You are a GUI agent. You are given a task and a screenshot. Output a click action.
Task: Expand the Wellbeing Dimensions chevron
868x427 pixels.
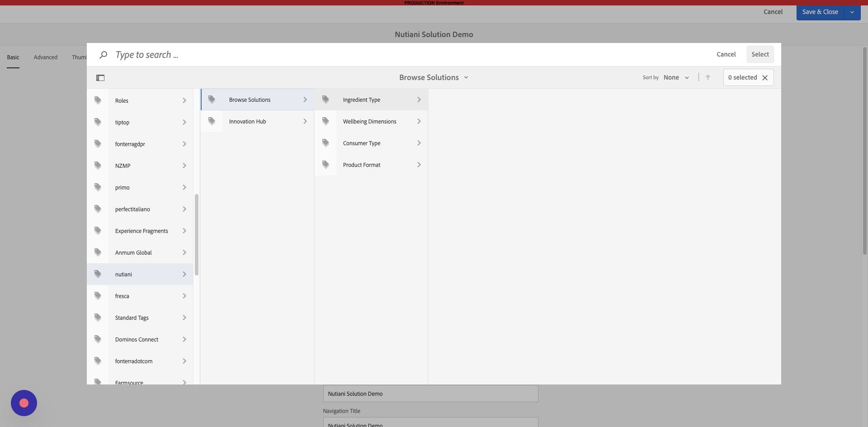pos(419,121)
